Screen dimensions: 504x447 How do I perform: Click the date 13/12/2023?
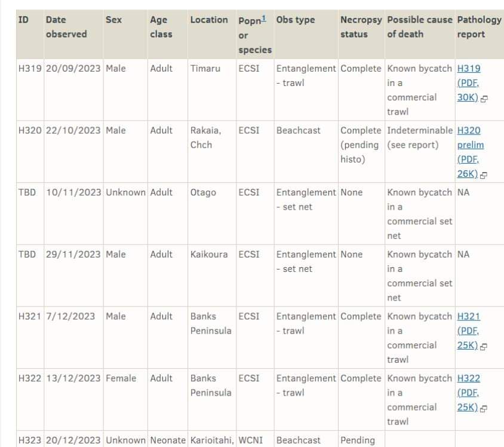tap(73, 378)
